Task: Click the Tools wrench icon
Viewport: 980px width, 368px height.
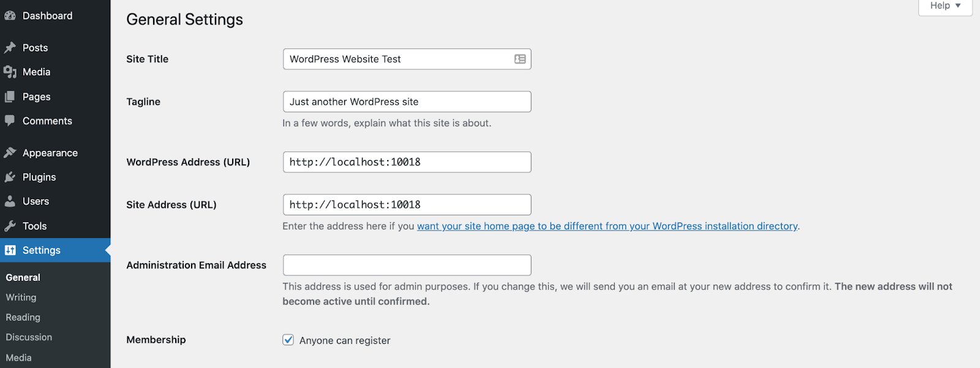Action: tap(10, 226)
